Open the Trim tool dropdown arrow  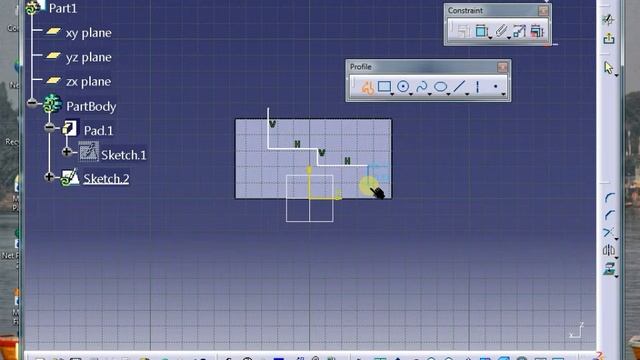616,239
